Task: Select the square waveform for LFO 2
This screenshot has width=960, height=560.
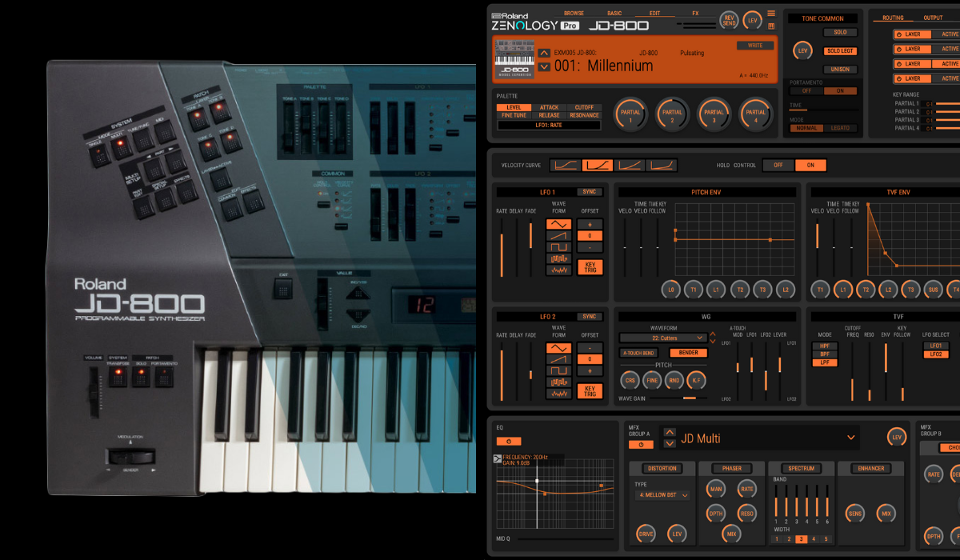Action: (x=559, y=371)
